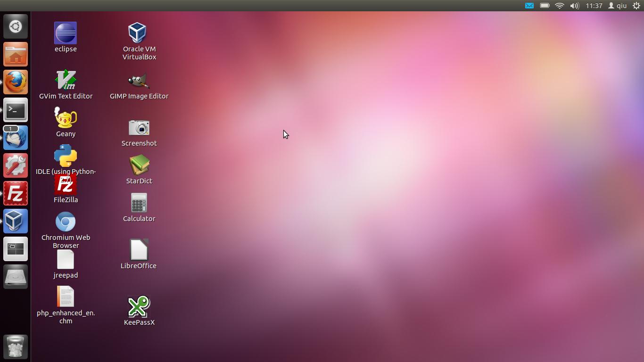Select the KeePassX key icon
Viewport: 644px width, 362px height.
(x=139, y=306)
